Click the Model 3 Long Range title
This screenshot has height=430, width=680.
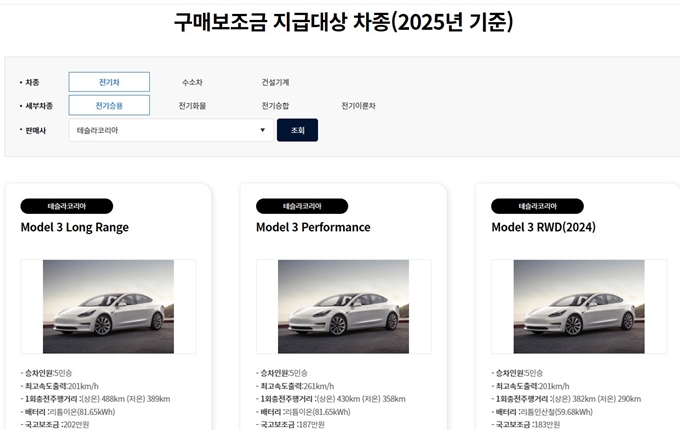pyautogui.click(x=75, y=227)
